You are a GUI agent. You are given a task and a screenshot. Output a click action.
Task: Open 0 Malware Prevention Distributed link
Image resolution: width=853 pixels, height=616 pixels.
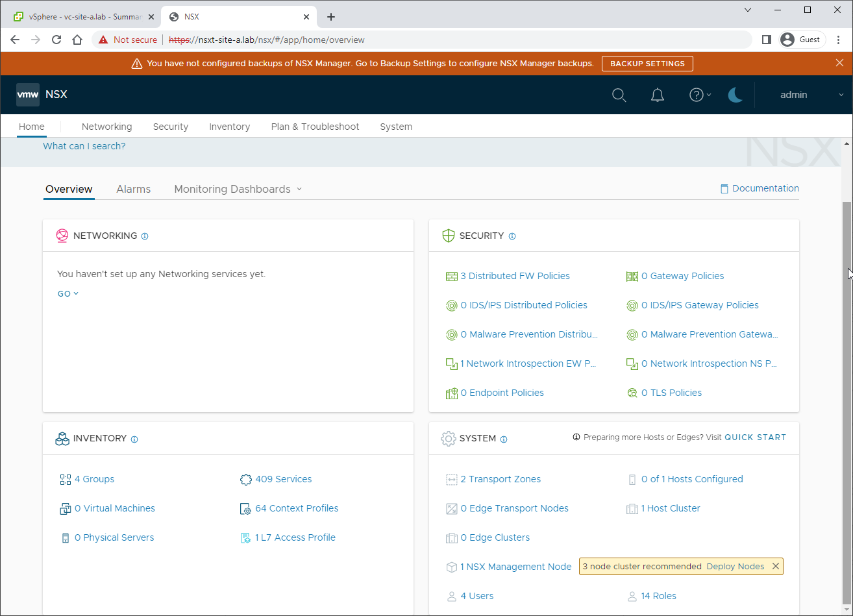click(x=529, y=335)
